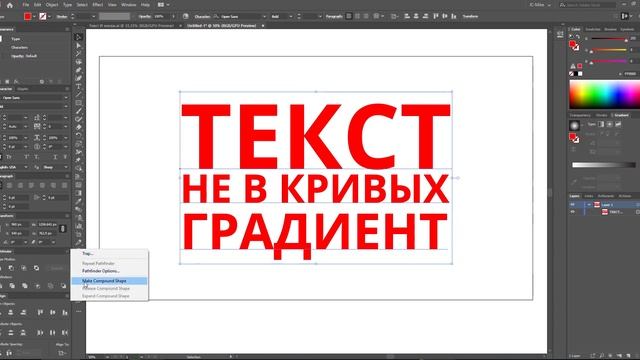Collapse the Layer 1 disclosure arrow
This screenshot has width=640, height=360.
[589, 204]
